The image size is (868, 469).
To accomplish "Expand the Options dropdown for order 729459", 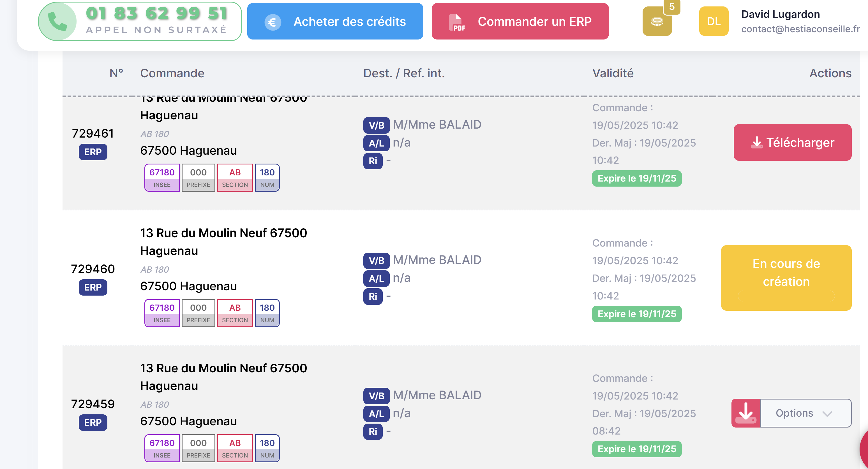I will [806, 413].
